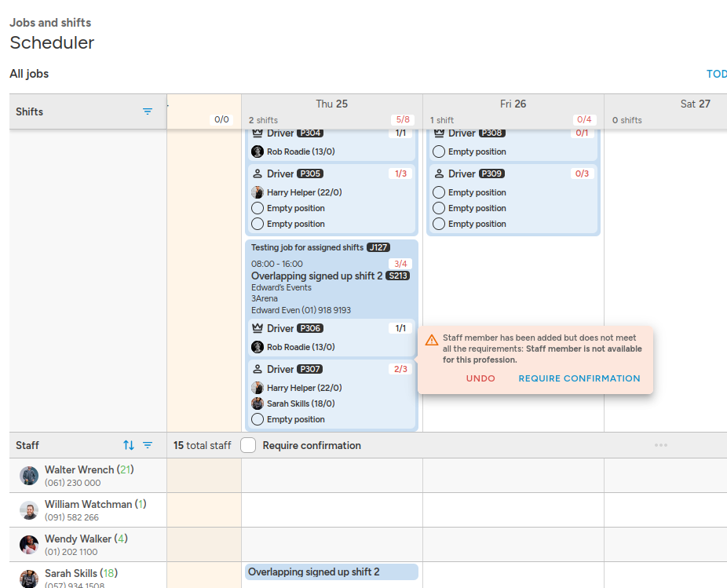The height and width of the screenshot is (588, 727).
Task: Select second empty position under Driver P305
Action: pyautogui.click(x=258, y=224)
